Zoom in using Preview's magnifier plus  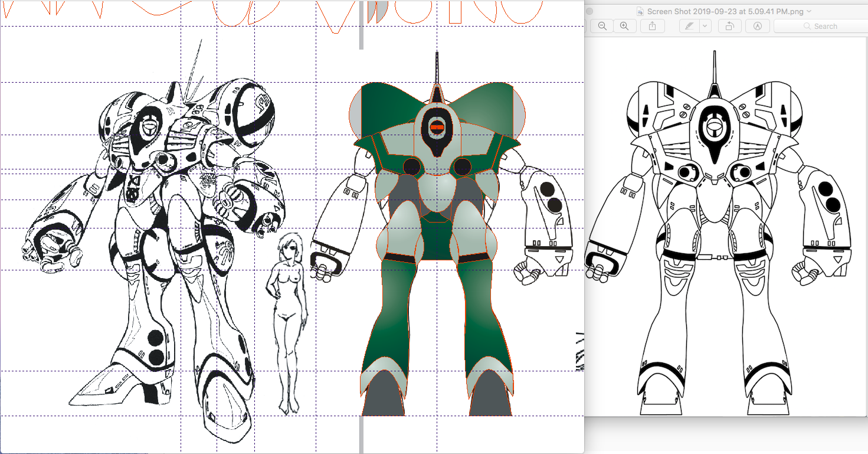624,26
